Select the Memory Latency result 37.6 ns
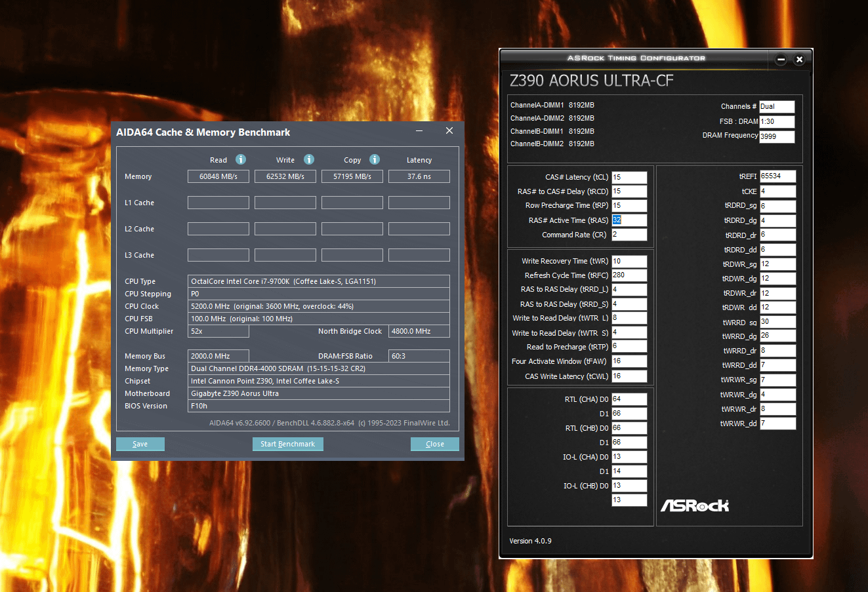This screenshot has width=868, height=592. point(419,176)
